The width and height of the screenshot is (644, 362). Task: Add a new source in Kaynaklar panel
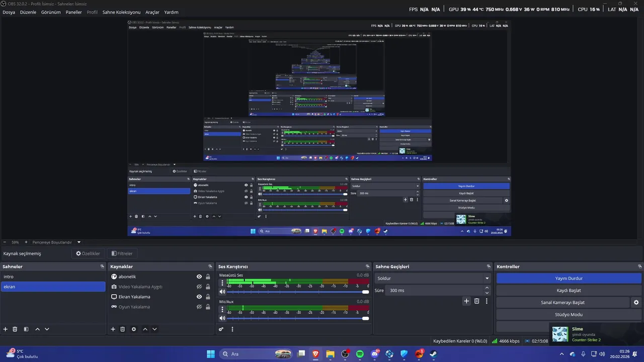(113, 329)
